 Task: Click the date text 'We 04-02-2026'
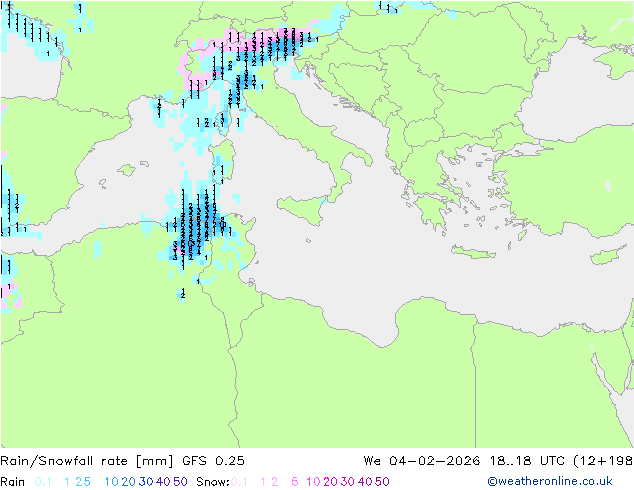(422, 461)
